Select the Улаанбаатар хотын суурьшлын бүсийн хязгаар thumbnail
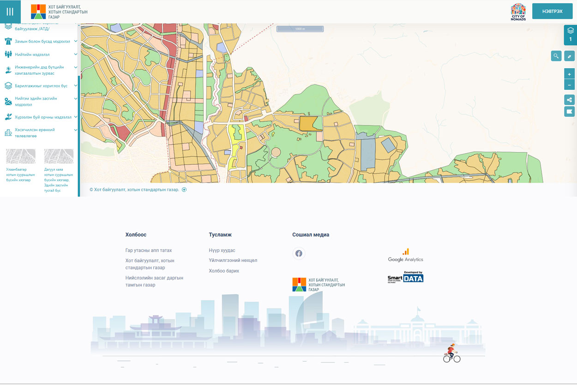 point(21,157)
